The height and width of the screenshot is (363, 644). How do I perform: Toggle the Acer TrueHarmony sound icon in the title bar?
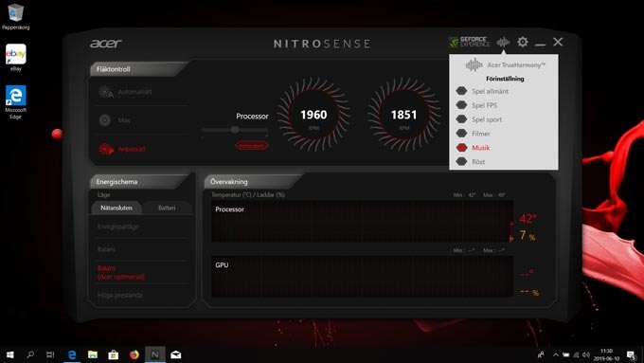pyautogui.click(x=503, y=42)
